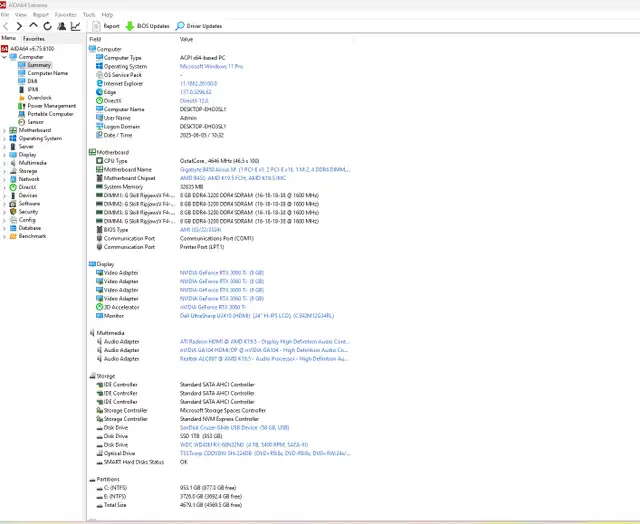This screenshot has width=640, height=524.
Task: Open the Report menu
Action: pos(41,15)
